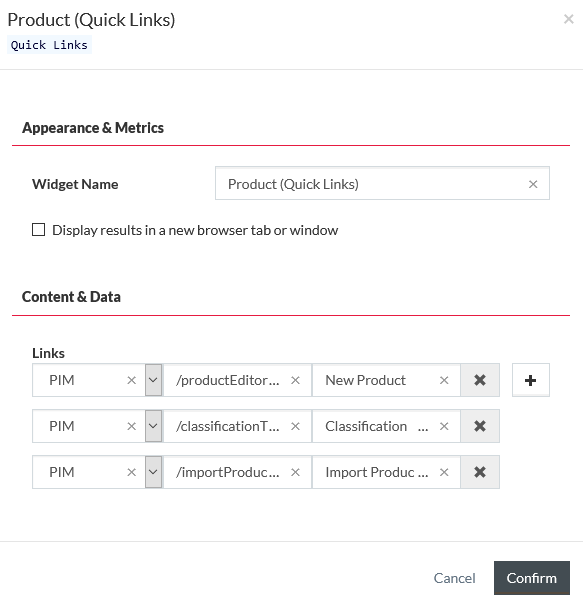Enable display results in new browser tab

[x=39, y=230]
